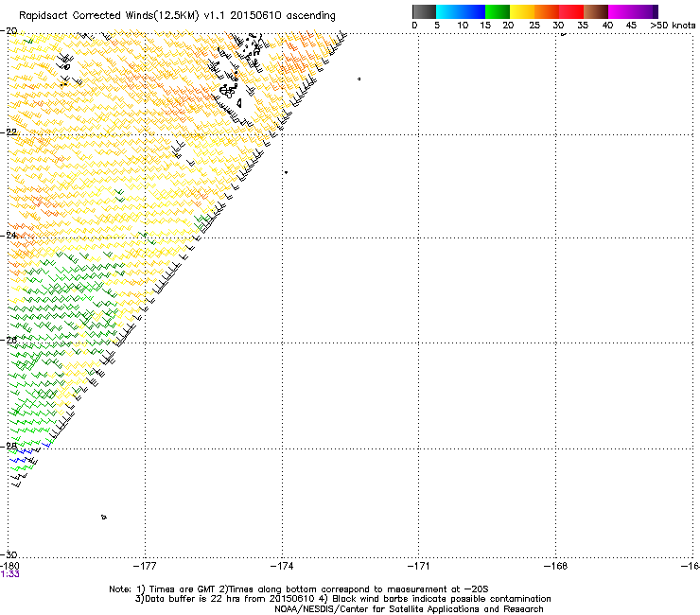This screenshot has height=615, width=700.
Task: Click the brown 35-40 knots legend segment
Action: (596, 11)
